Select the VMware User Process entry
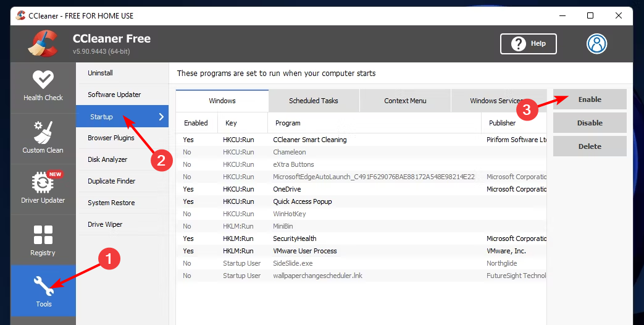644x325 pixels. point(361,251)
